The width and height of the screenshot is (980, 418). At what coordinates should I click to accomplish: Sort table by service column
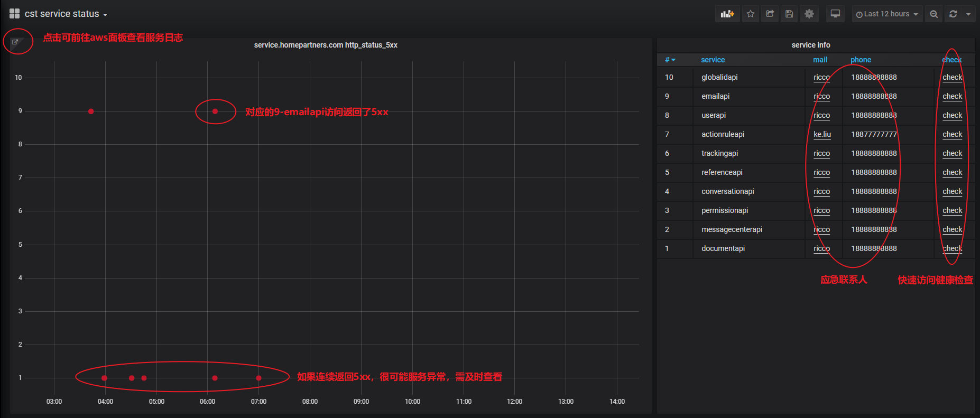[713, 60]
